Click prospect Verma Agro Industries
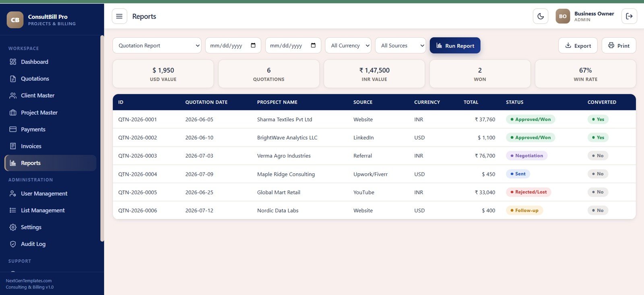 tap(284, 156)
